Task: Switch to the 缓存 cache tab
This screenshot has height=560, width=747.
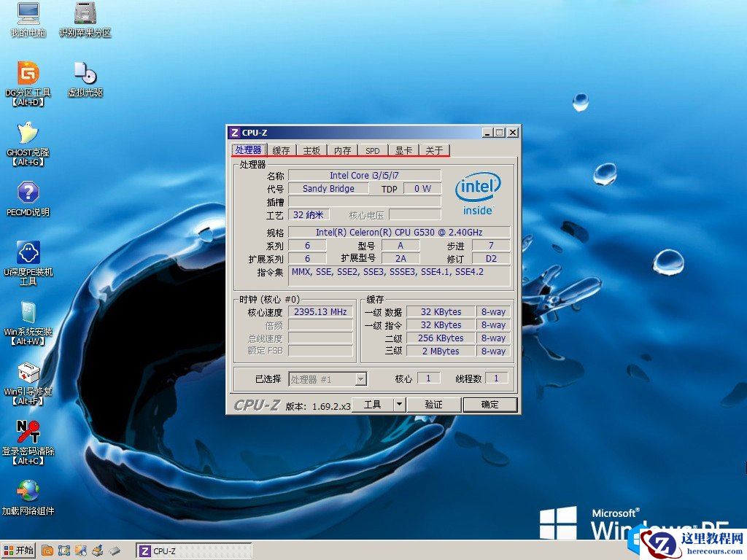Action: 282,150
